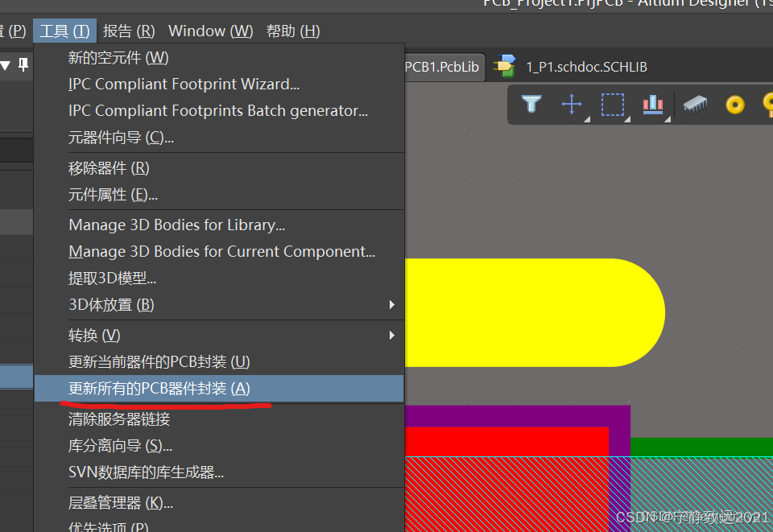The width and height of the screenshot is (773, 532).
Task: Click the 1_P1.schdoc.SCHLIB tab icon
Action: pos(505,67)
